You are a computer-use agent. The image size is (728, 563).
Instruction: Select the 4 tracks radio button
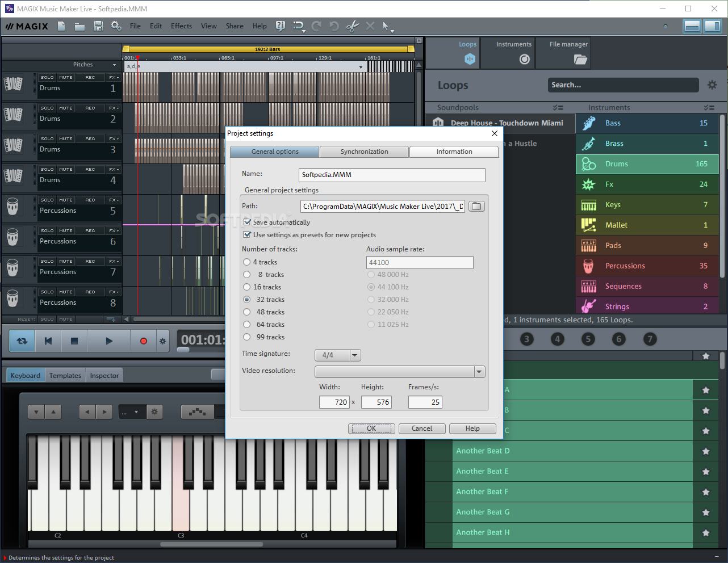point(246,262)
